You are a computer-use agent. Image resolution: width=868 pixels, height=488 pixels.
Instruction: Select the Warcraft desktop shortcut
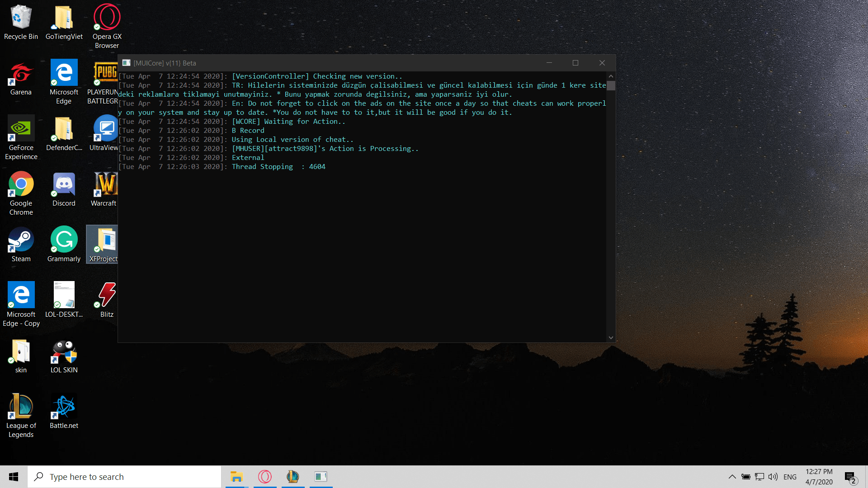coord(104,189)
